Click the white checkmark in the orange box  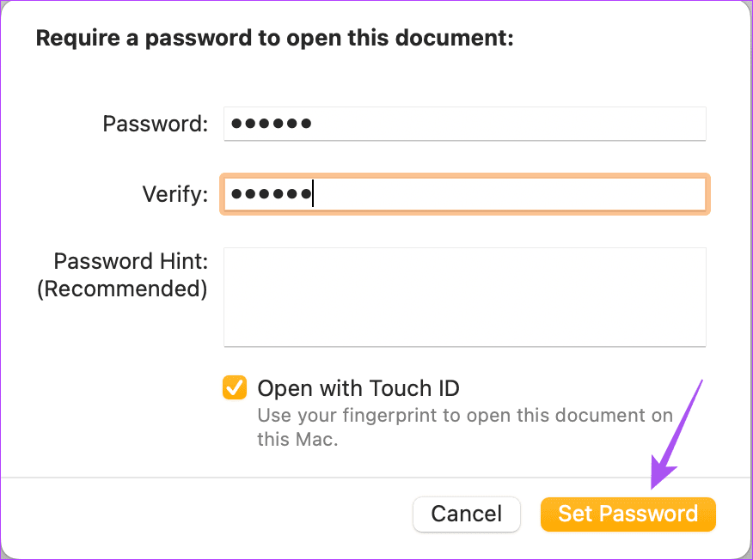pyautogui.click(x=234, y=388)
